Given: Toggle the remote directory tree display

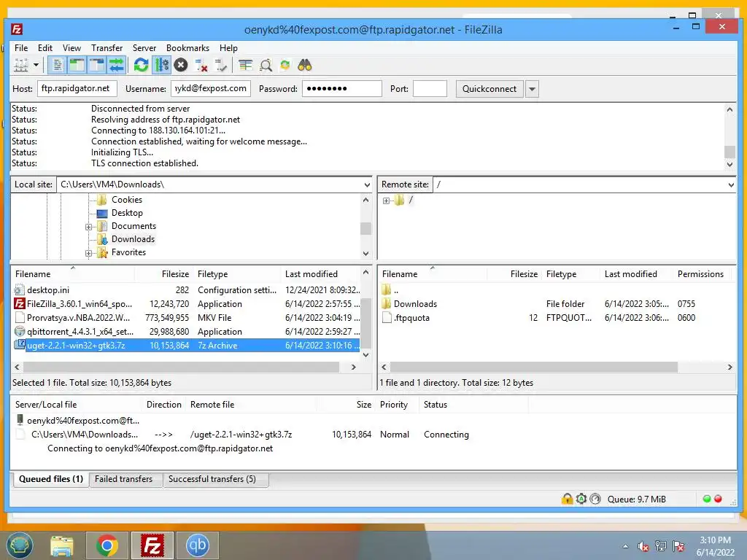Looking at the screenshot, I should point(97,65).
